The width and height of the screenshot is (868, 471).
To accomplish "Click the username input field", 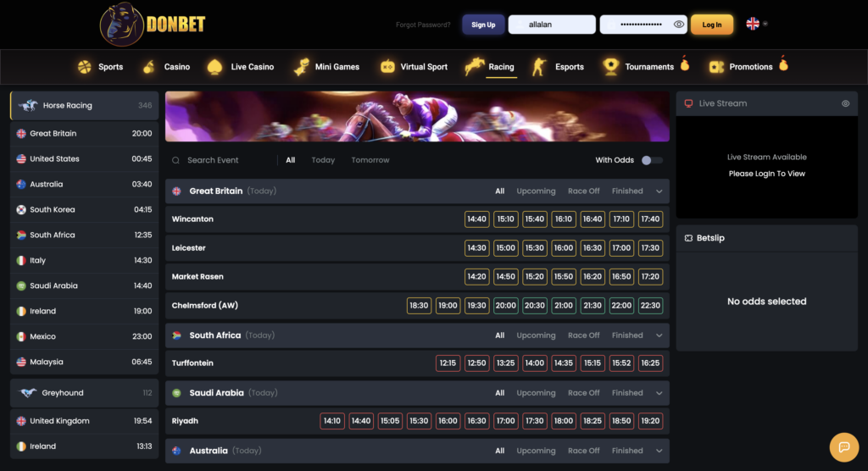I will tap(552, 25).
